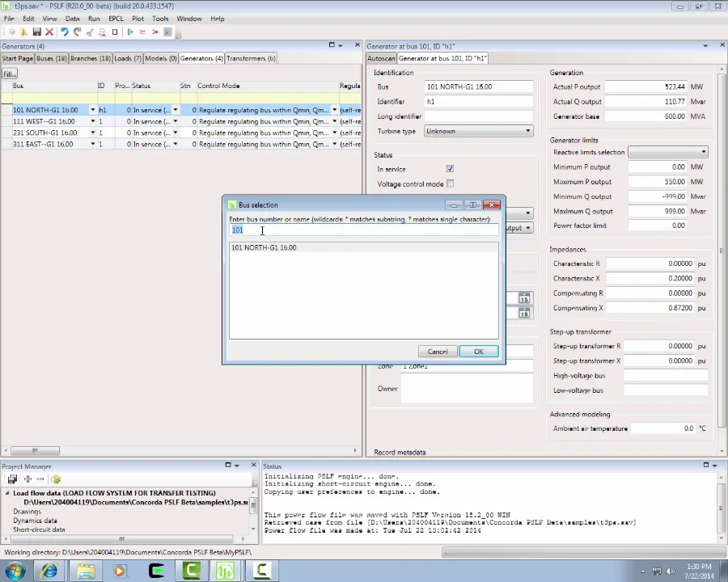Image resolution: width=728 pixels, height=582 pixels.
Task: Click the PSLF green chart taskbar icon
Action: [225, 571]
